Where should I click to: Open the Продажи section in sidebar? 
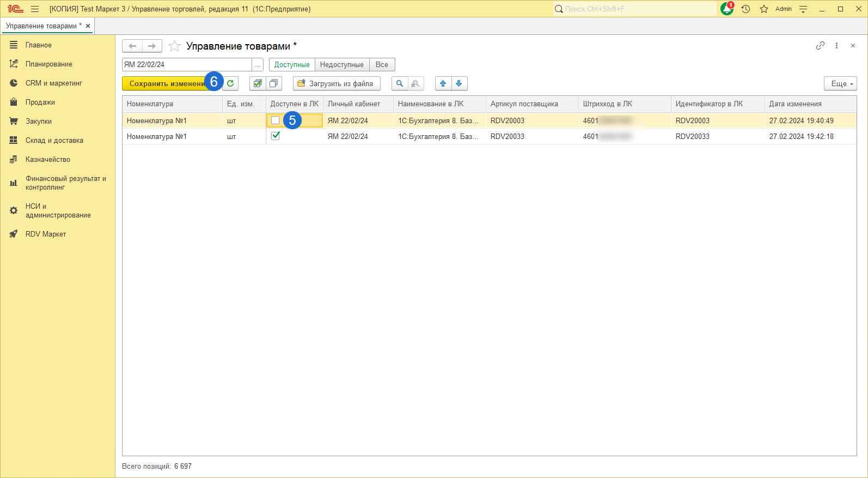[40, 102]
